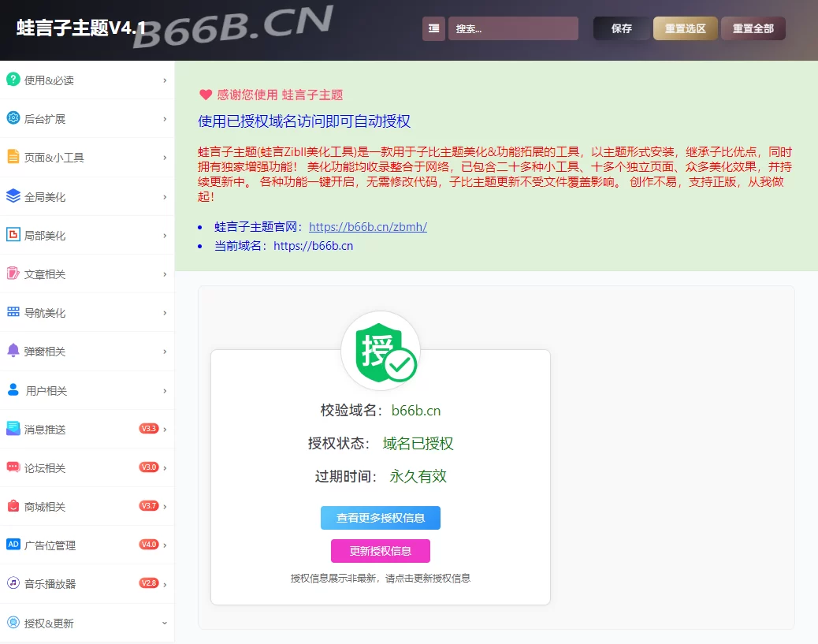Expand the 全局美化 chevron arrow

pos(165,197)
